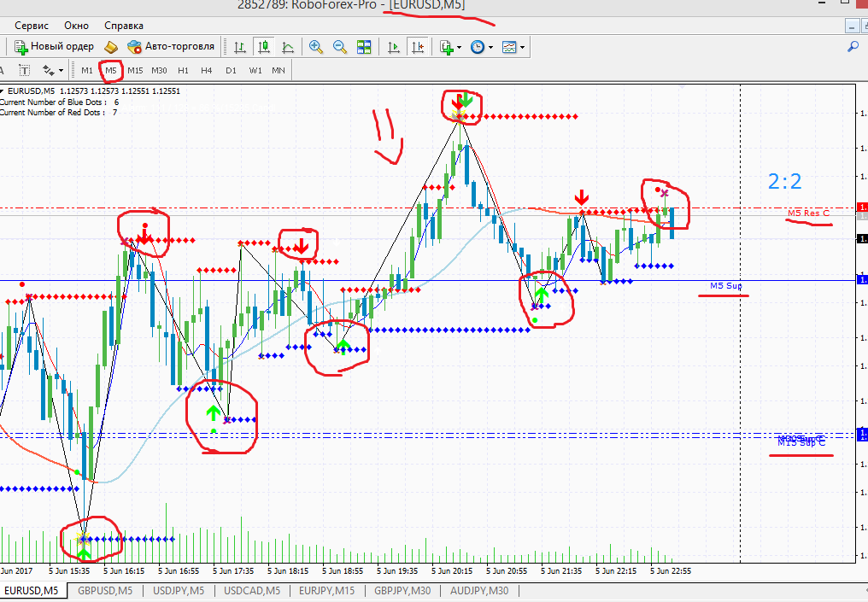Switch chart to bar chart type
The height and width of the screenshot is (602, 868).
pos(240,47)
